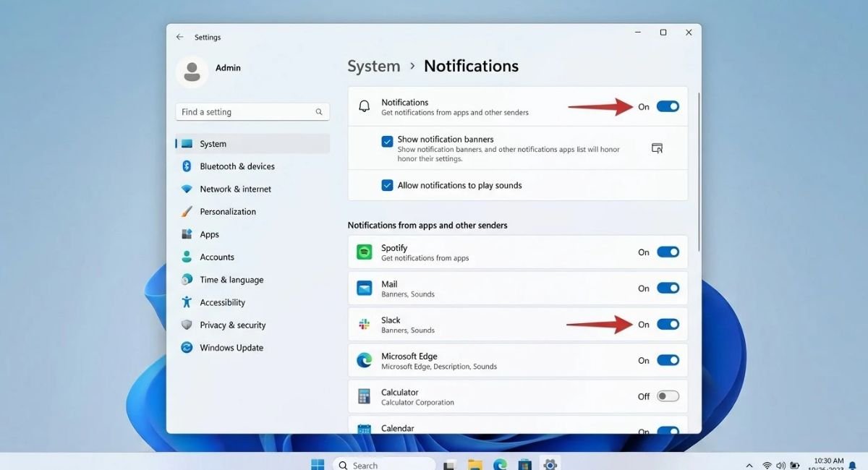Go to Network & internet settings
The width and height of the screenshot is (868, 470).
click(252, 189)
